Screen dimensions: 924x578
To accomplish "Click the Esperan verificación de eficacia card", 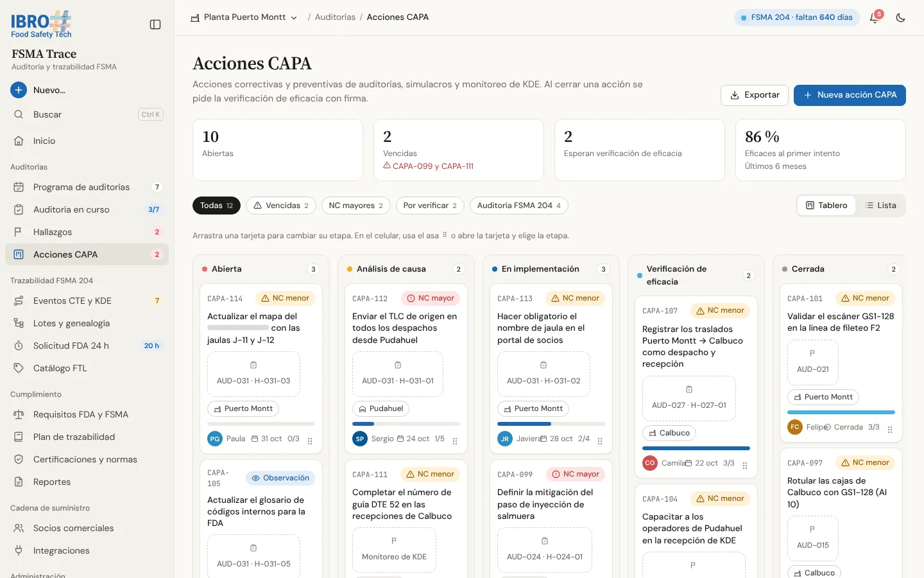I will click(x=640, y=150).
